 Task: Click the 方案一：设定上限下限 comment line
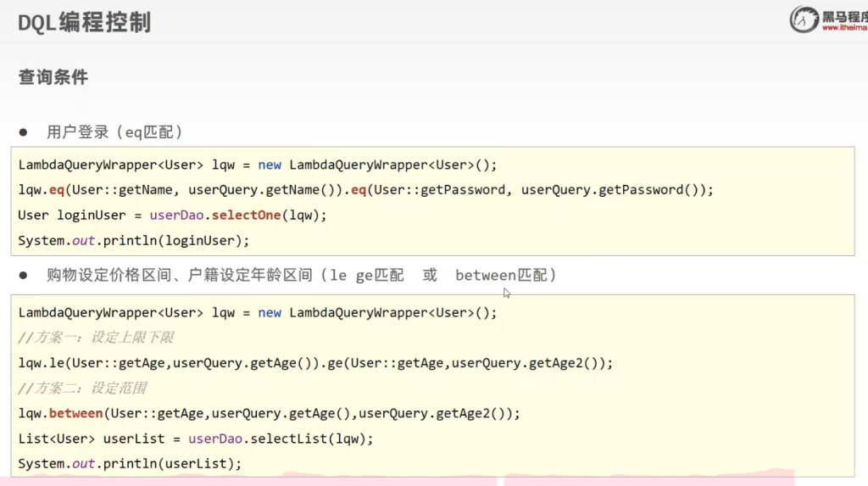tap(96, 338)
